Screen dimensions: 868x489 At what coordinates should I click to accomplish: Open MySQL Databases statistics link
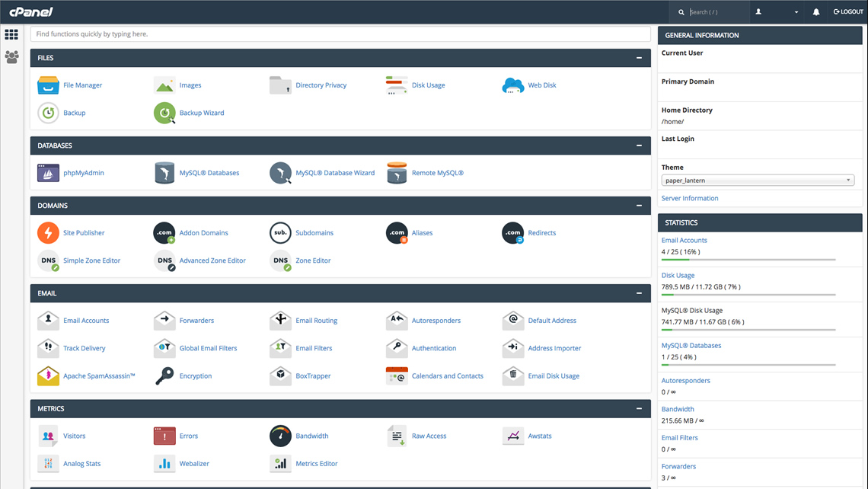[691, 346]
